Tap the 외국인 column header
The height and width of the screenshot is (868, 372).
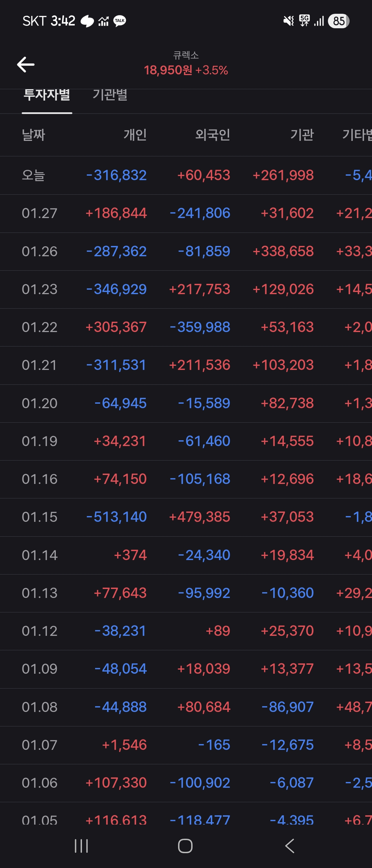(x=213, y=135)
